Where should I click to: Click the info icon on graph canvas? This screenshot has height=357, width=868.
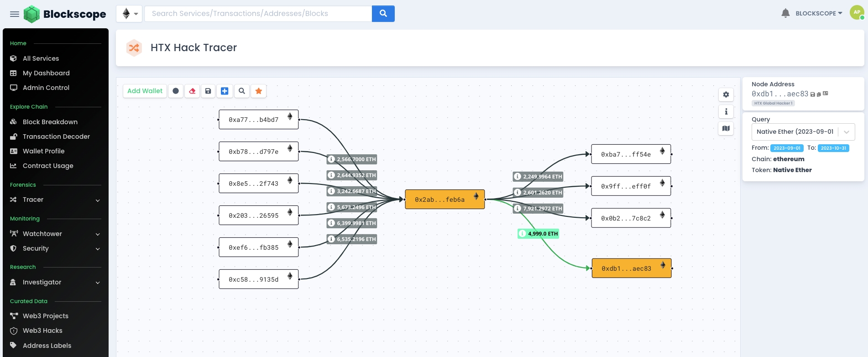[726, 112]
